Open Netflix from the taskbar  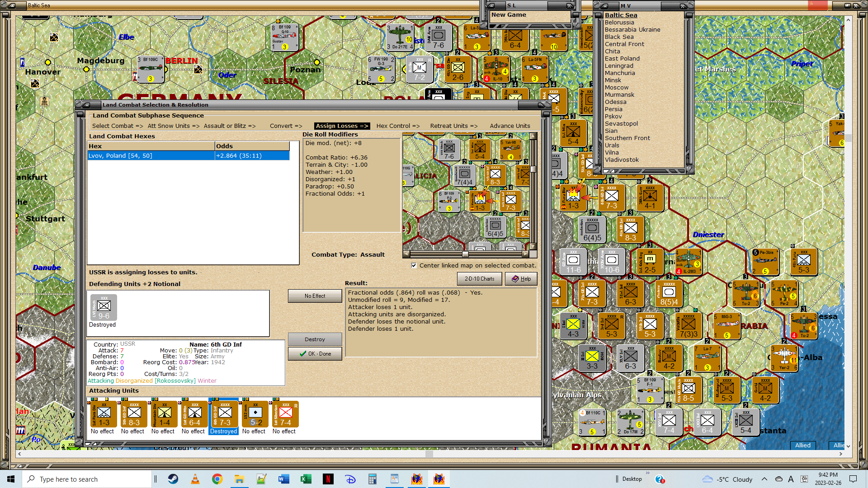[x=328, y=479]
